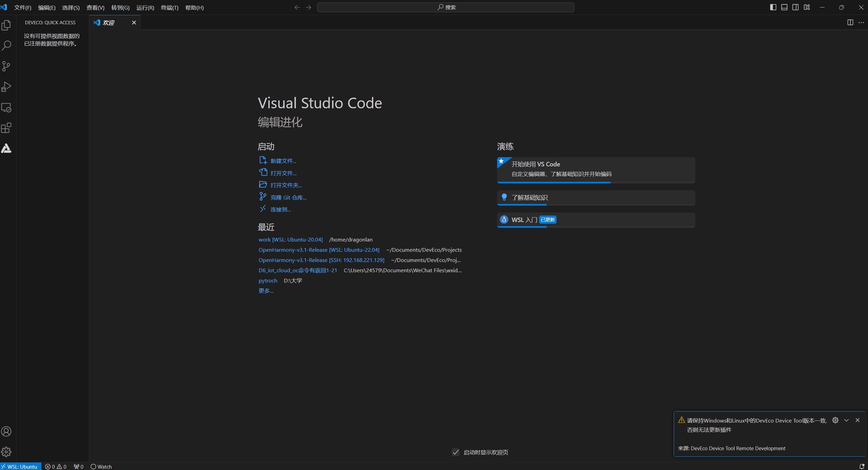Open recent pytroch folder

(x=268, y=281)
